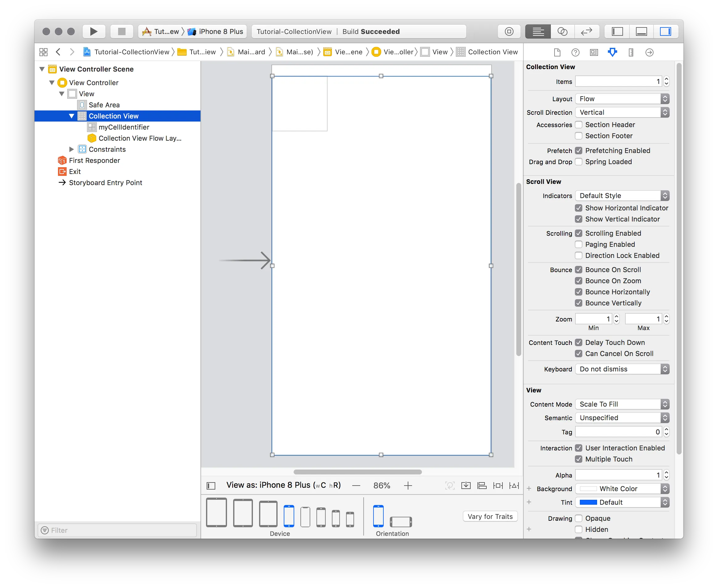
Task: Toggle the document outline button
Action: (x=211, y=486)
